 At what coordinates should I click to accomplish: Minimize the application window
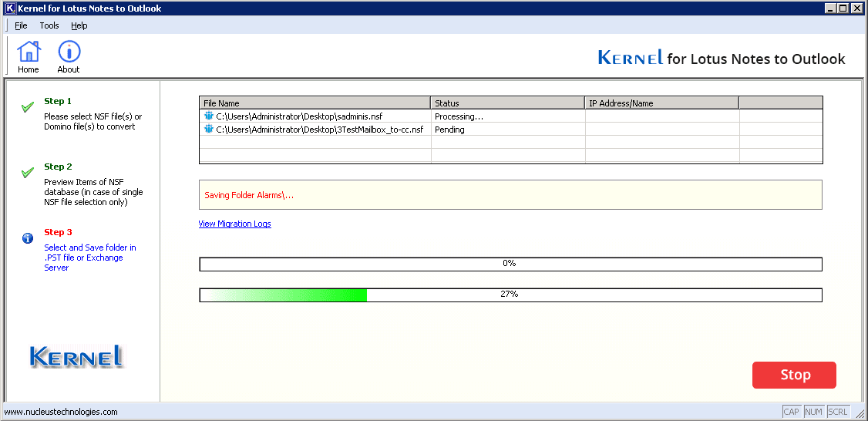pos(830,8)
